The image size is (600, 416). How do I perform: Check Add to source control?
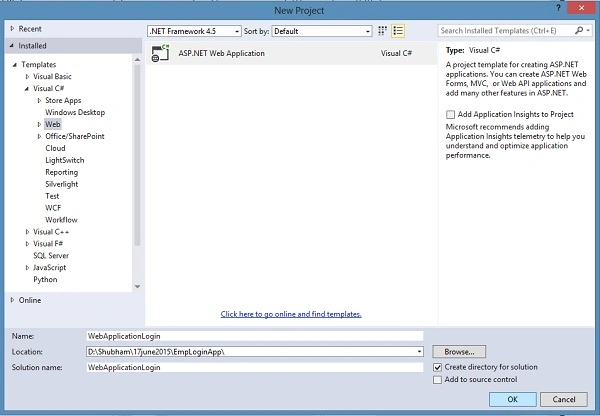(437, 380)
